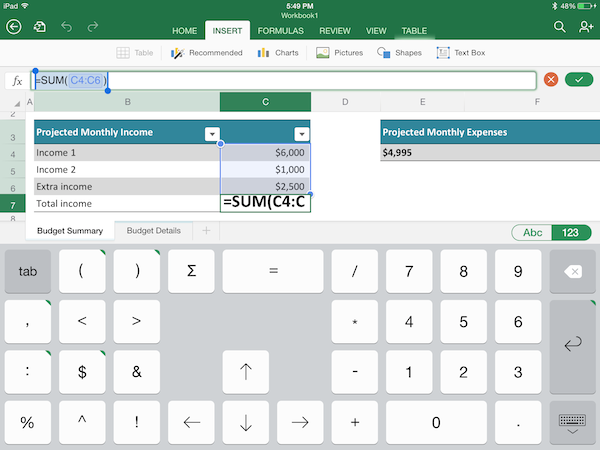600x450 pixels.
Task: Insert a Text Box
Action: (x=461, y=53)
